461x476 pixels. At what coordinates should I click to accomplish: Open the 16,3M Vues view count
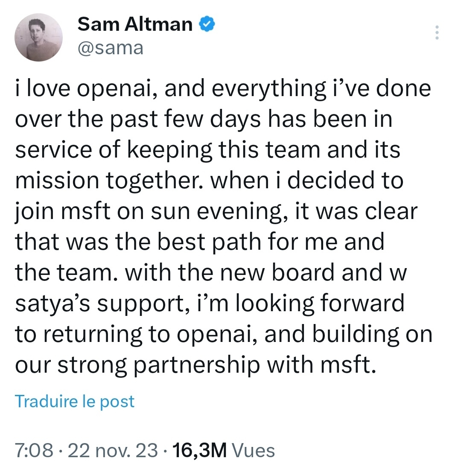coord(222,450)
